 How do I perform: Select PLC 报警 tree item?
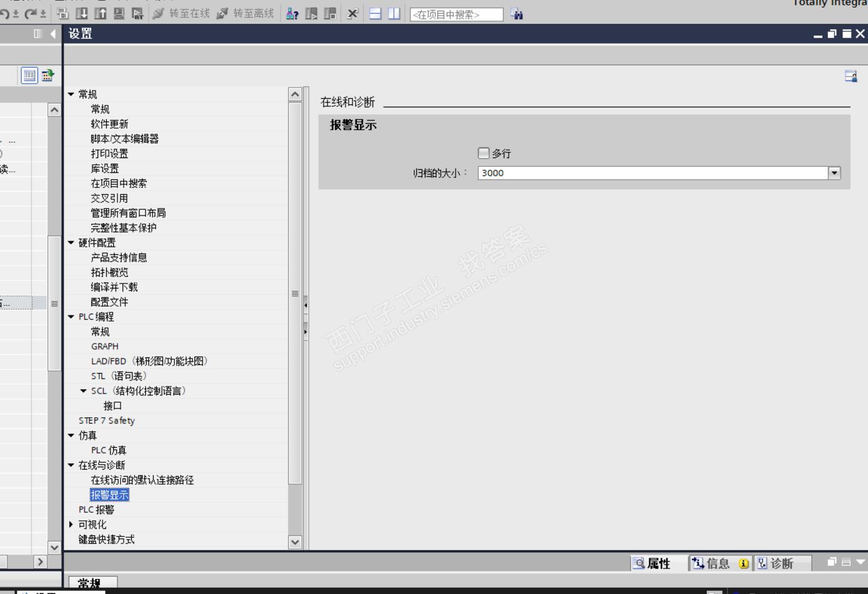tap(96, 510)
